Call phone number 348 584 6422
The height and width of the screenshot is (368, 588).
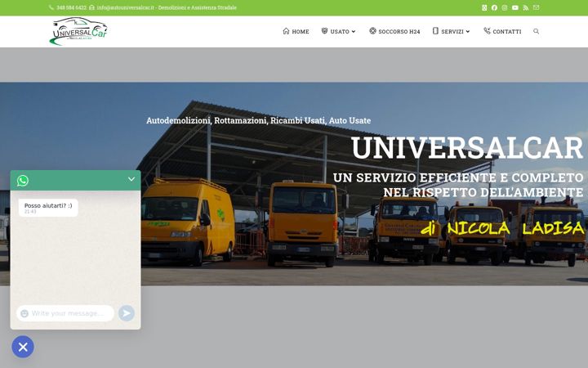tap(71, 7)
